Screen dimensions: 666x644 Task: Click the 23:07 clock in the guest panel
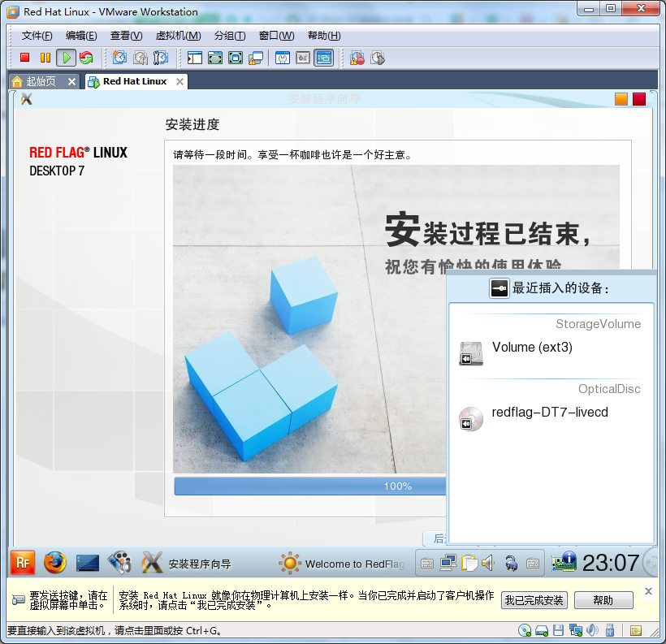pyautogui.click(x=610, y=563)
